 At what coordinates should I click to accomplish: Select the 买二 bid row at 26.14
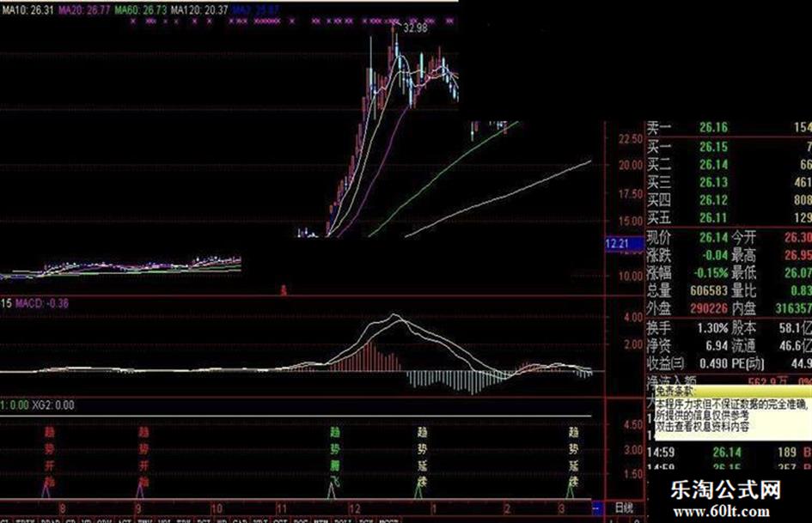[730, 165]
